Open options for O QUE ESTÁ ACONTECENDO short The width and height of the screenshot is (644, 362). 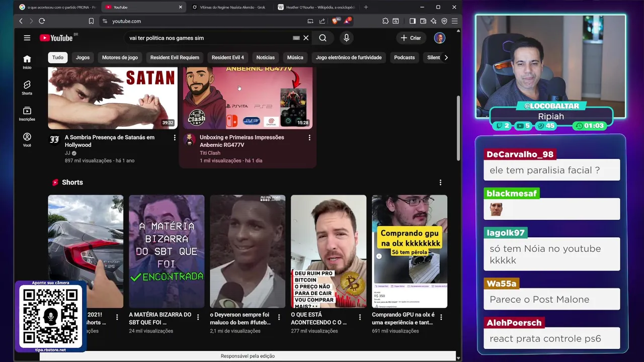click(x=360, y=317)
